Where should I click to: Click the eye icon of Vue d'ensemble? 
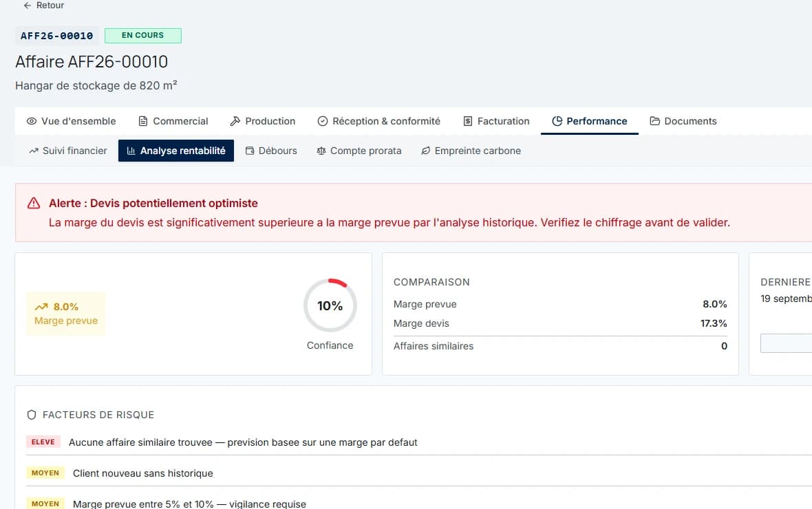click(32, 121)
